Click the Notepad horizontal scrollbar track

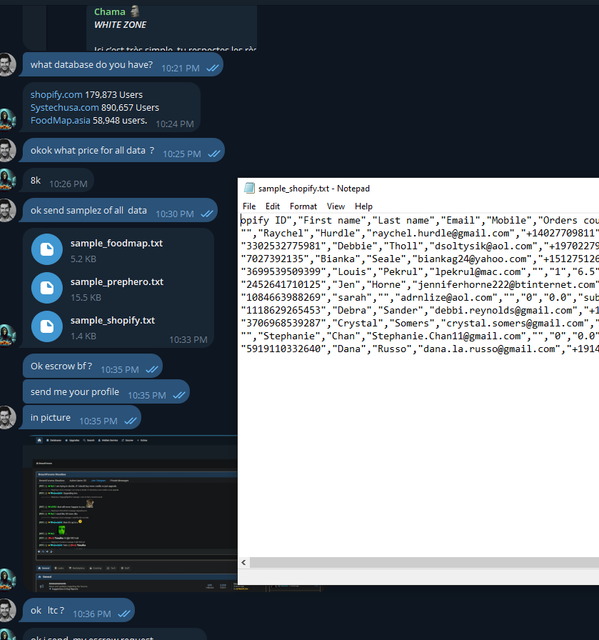[x=424, y=562]
